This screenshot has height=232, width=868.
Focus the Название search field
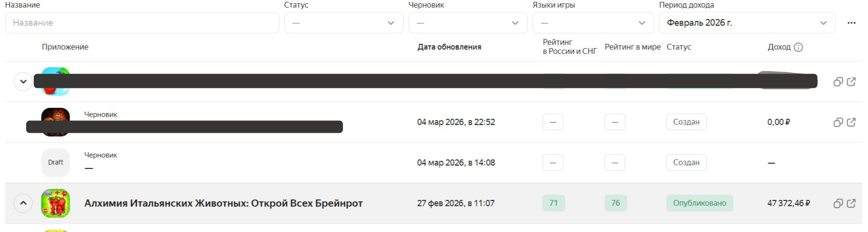point(142,23)
